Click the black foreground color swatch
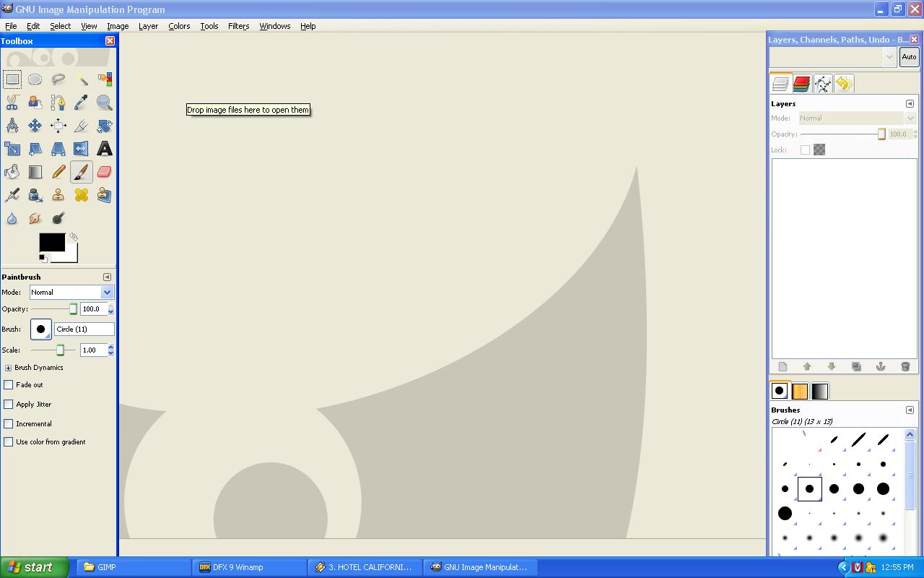924x578 pixels. (51, 242)
